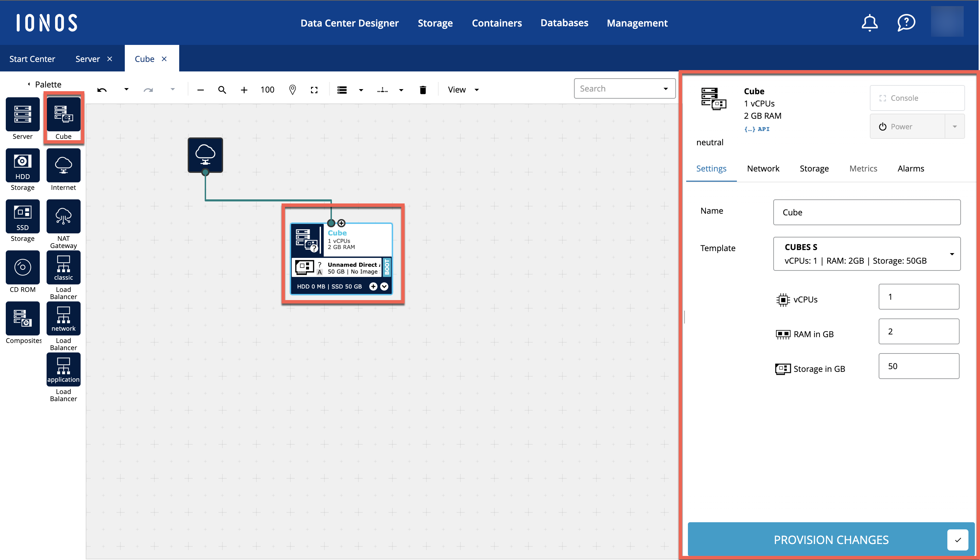Viewport: 980px width, 560px height.
Task: Click the Name input field
Action: pyautogui.click(x=867, y=212)
